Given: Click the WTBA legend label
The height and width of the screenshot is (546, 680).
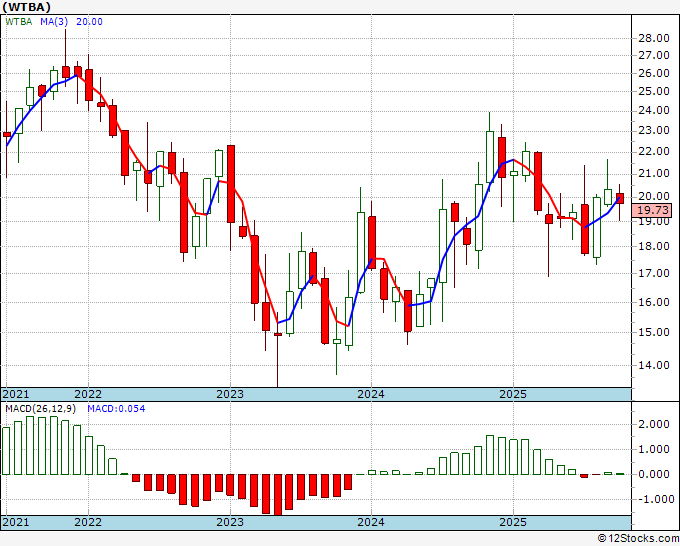Looking at the screenshot, I should click(x=19, y=22).
